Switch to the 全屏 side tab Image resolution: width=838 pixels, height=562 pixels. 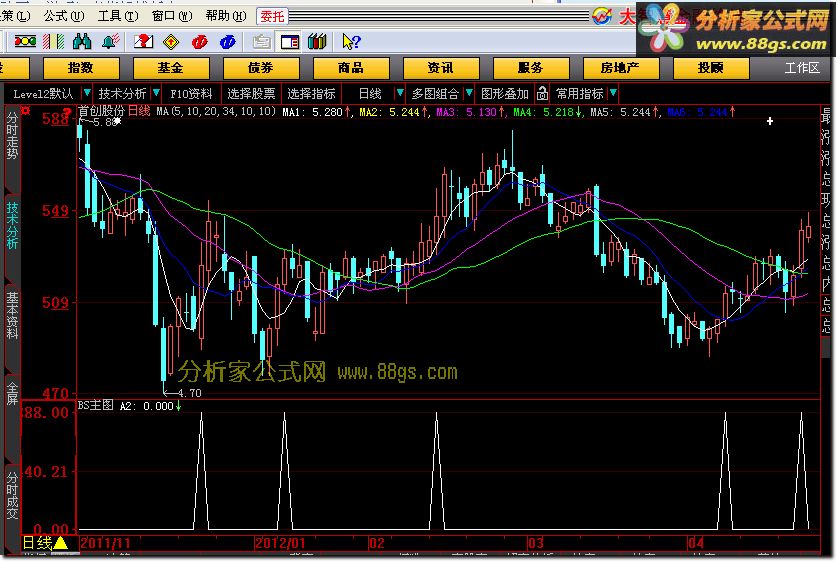click(x=12, y=393)
